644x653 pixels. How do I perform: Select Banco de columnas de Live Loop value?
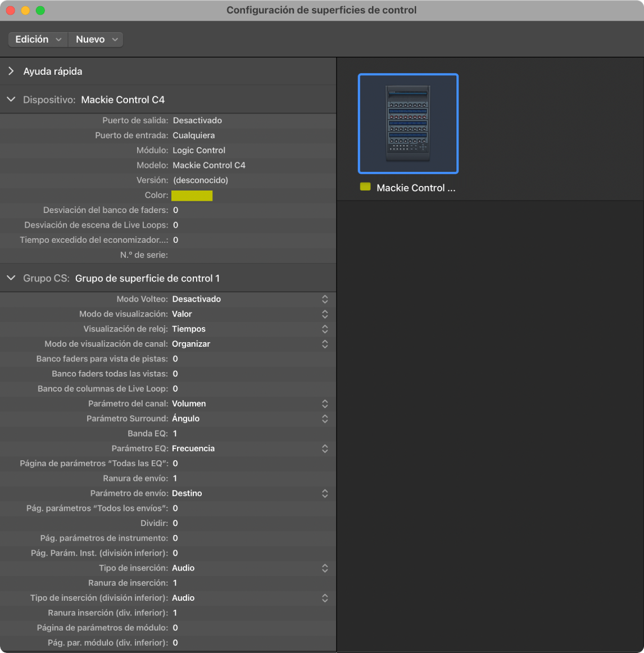pos(175,388)
